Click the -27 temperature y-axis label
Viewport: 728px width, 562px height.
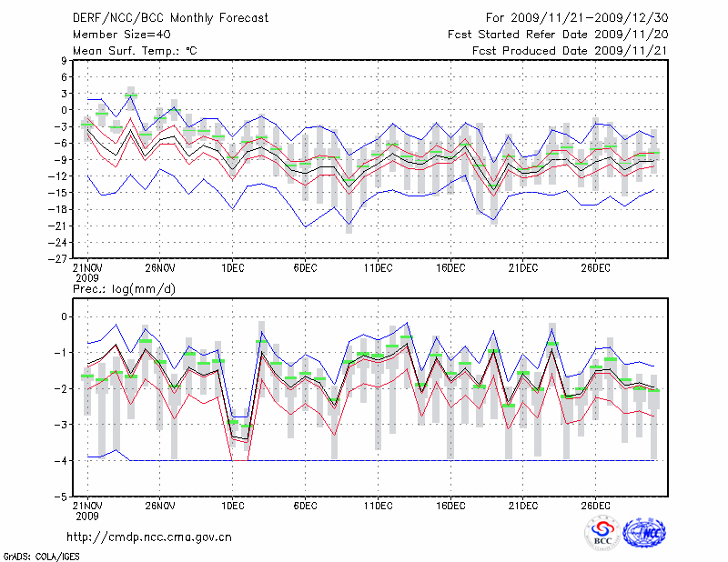point(58,258)
